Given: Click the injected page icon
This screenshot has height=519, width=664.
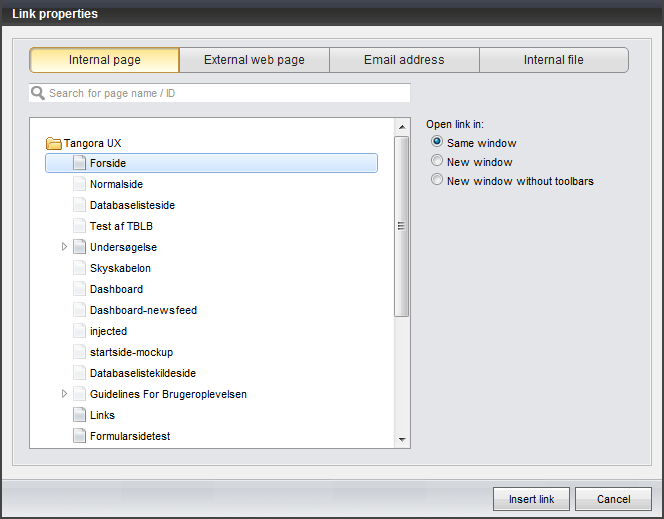Looking at the screenshot, I should pyautogui.click(x=79, y=331).
